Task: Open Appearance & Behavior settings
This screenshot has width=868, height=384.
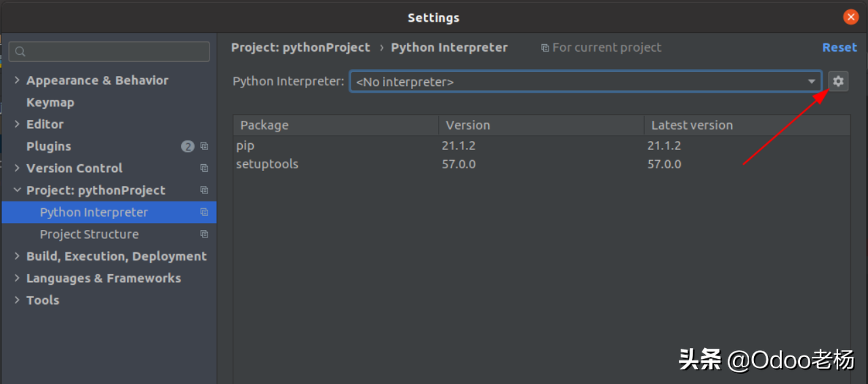Action: [97, 80]
